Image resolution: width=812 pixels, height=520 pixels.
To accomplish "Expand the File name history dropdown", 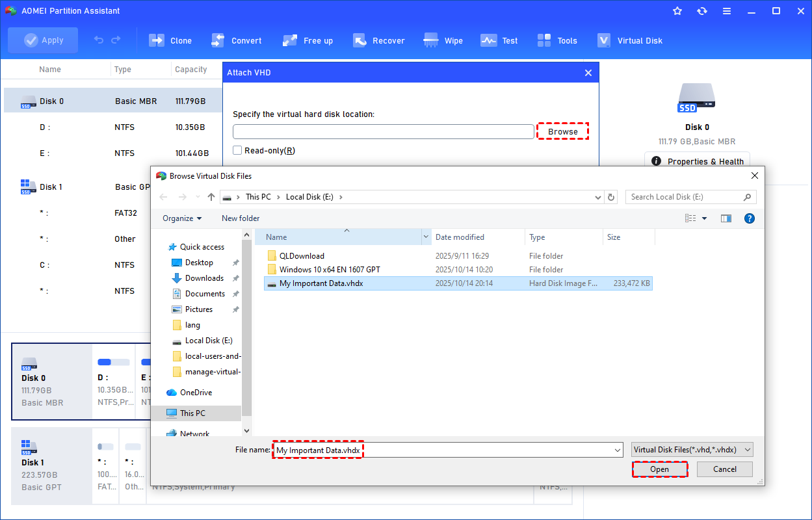I will 618,450.
